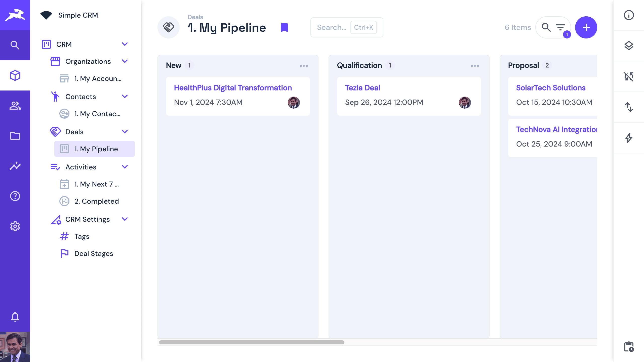
Task: Select Deal Stages in sidebar
Action: (x=94, y=253)
